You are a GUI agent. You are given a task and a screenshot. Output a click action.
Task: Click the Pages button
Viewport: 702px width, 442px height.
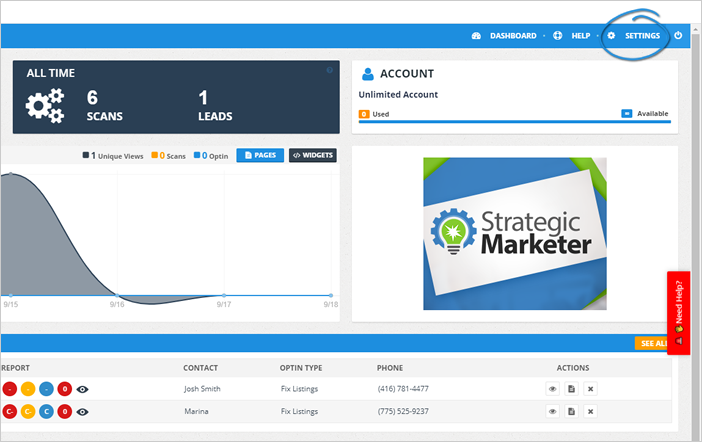(260, 156)
